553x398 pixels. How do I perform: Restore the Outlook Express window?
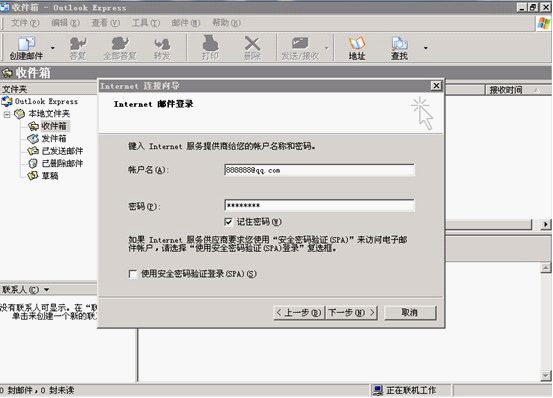(534, 7)
